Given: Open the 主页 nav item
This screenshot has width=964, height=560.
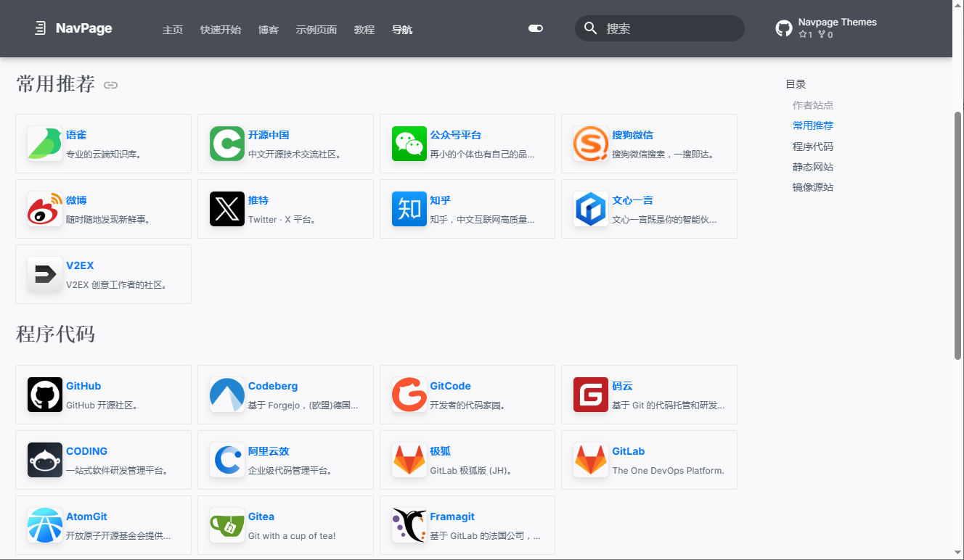Looking at the screenshot, I should tap(173, 30).
